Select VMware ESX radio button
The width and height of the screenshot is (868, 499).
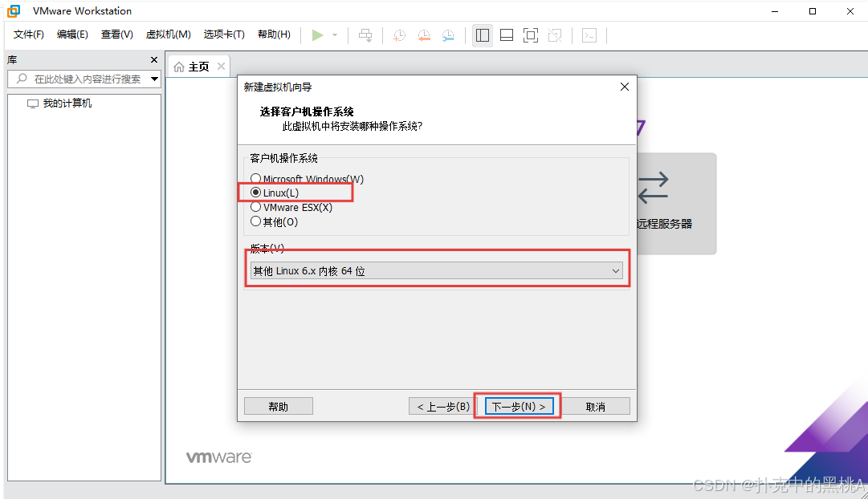(x=255, y=207)
